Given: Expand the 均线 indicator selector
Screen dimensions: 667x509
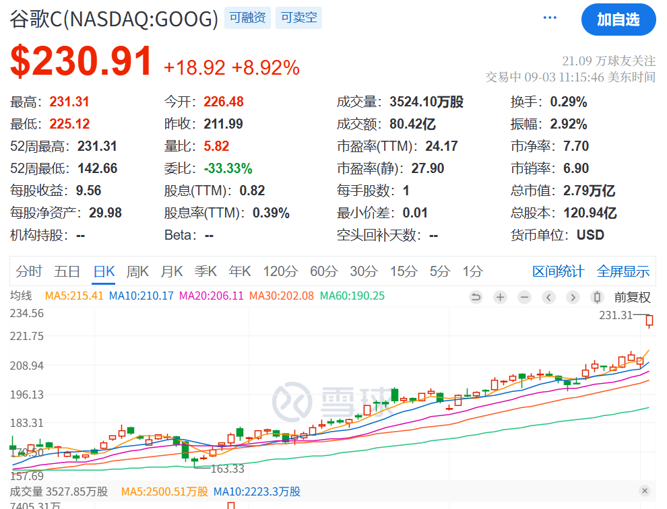Looking at the screenshot, I should [21, 296].
